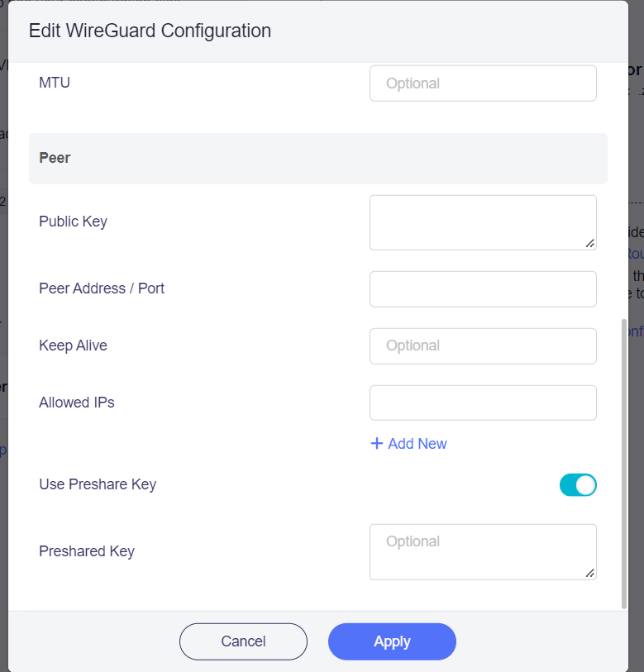
Task: Click the plus icon beside Add New
Action: [x=379, y=444]
